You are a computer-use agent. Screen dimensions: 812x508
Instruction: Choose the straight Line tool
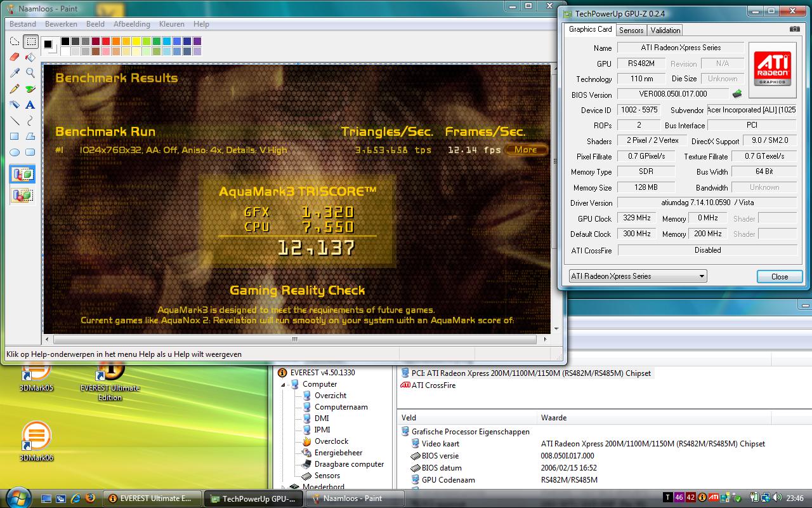click(x=15, y=121)
